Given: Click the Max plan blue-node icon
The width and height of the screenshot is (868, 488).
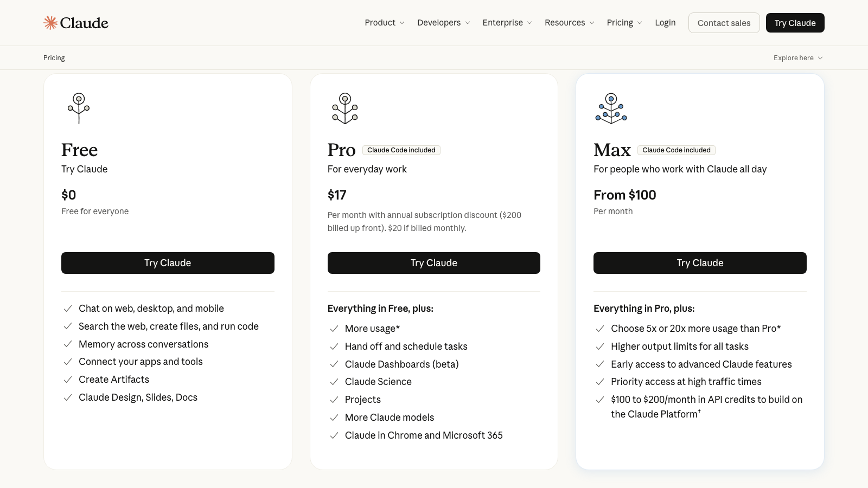Looking at the screenshot, I should (x=611, y=108).
